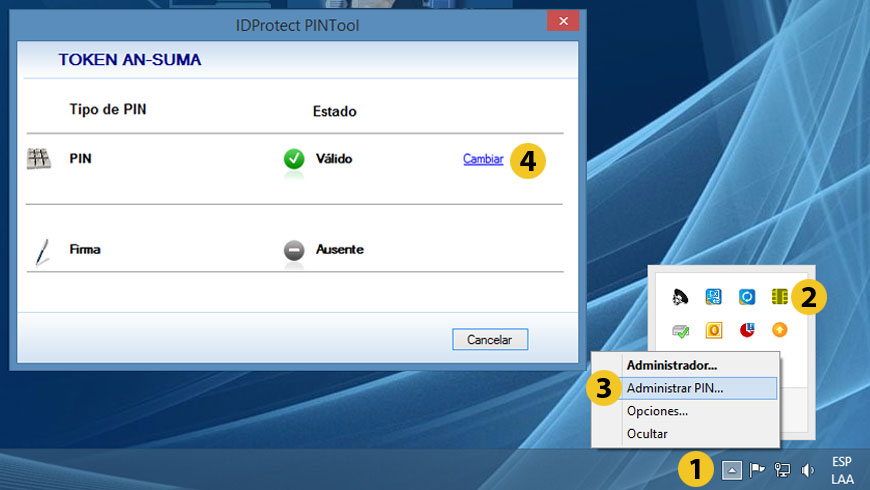Click the card with green checkmark tray icon
870x490 pixels.
point(680,331)
